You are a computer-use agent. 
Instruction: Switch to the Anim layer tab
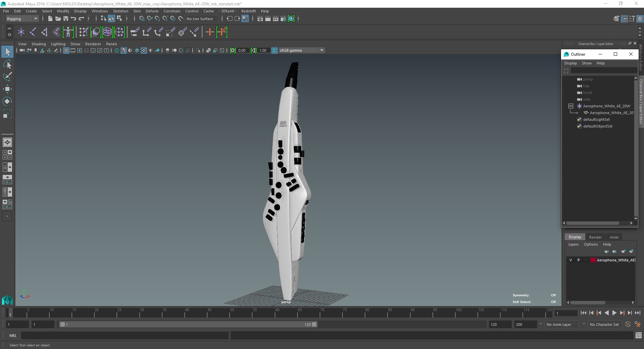(x=614, y=237)
